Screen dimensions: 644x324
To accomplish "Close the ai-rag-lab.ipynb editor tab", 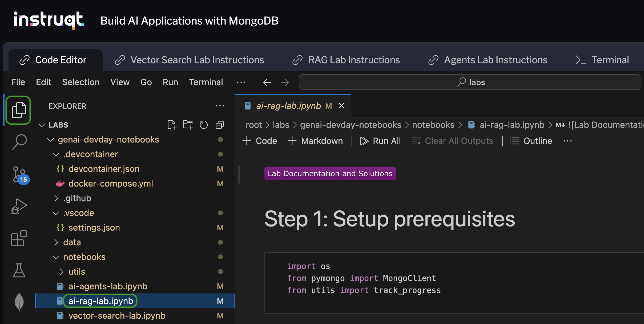I will [341, 106].
